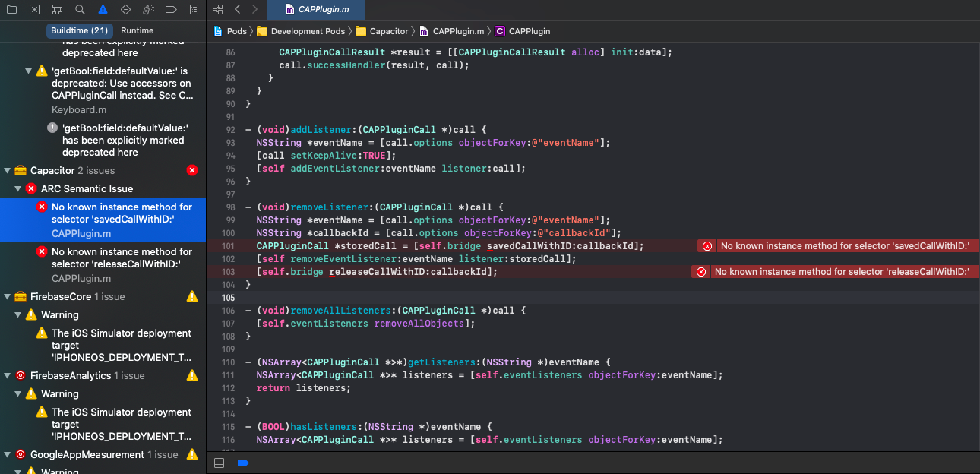The height and width of the screenshot is (474, 980).
Task: Open Pods in the breadcrumb bar
Action: coord(230,31)
